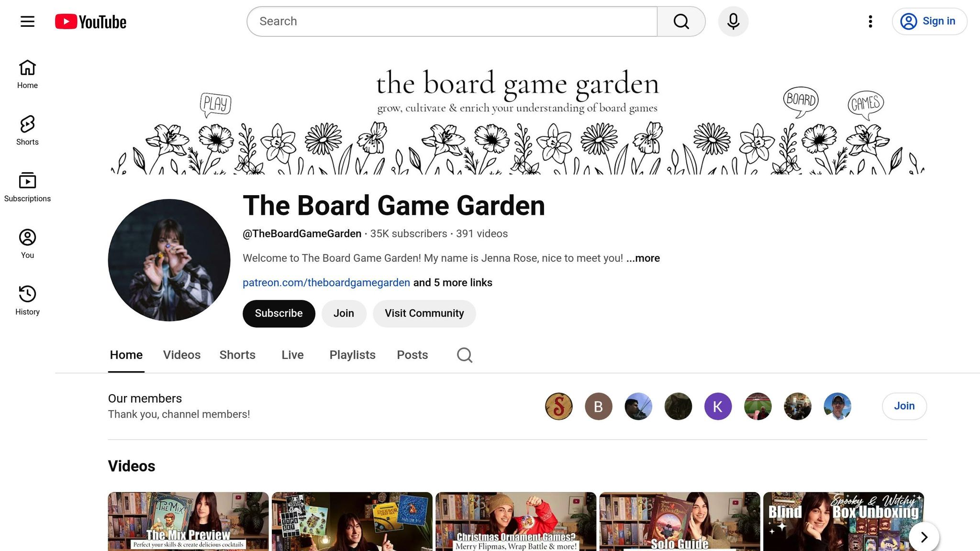Click Join in Our members section
The width and height of the screenshot is (980, 551).
(x=904, y=406)
